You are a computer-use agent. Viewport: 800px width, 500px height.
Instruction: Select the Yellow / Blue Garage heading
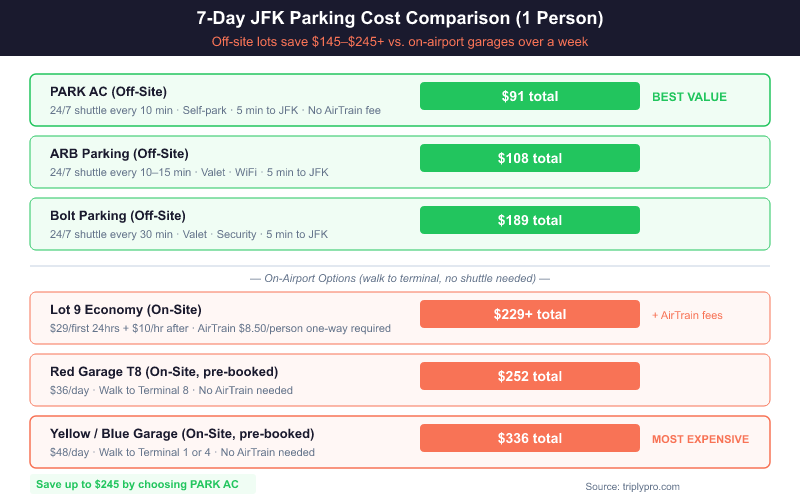point(182,434)
